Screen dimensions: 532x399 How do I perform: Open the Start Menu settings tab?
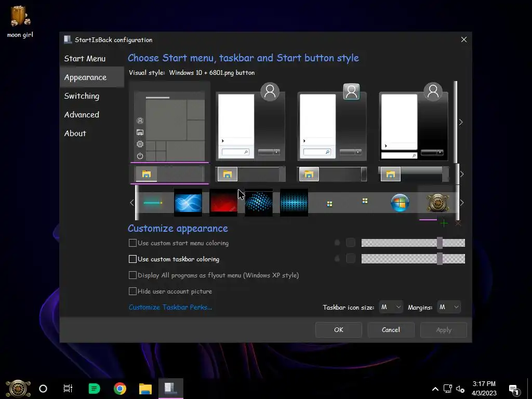click(x=85, y=59)
